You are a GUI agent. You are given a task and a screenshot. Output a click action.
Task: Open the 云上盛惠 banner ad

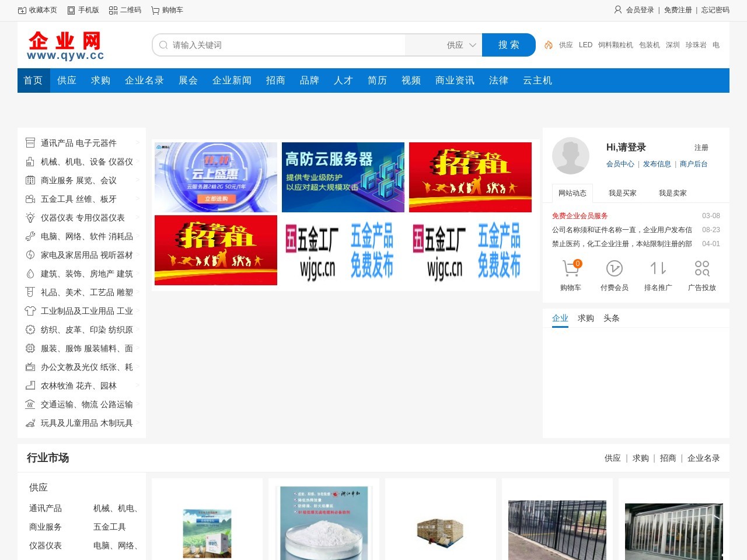pyautogui.click(x=216, y=177)
